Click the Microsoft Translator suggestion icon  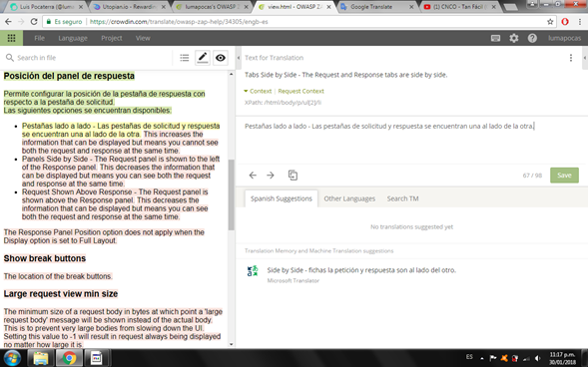[x=253, y=270]
